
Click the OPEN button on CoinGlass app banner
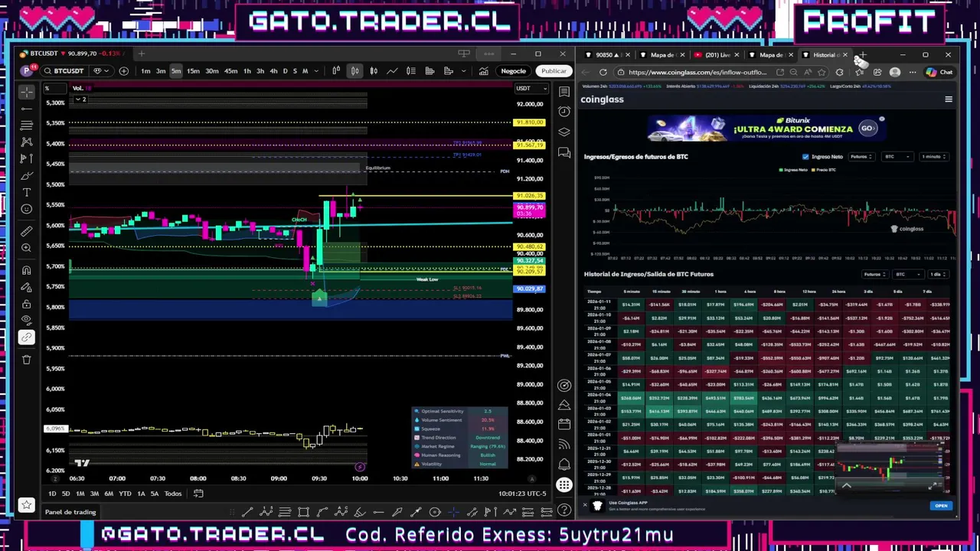tap(941, 506)
